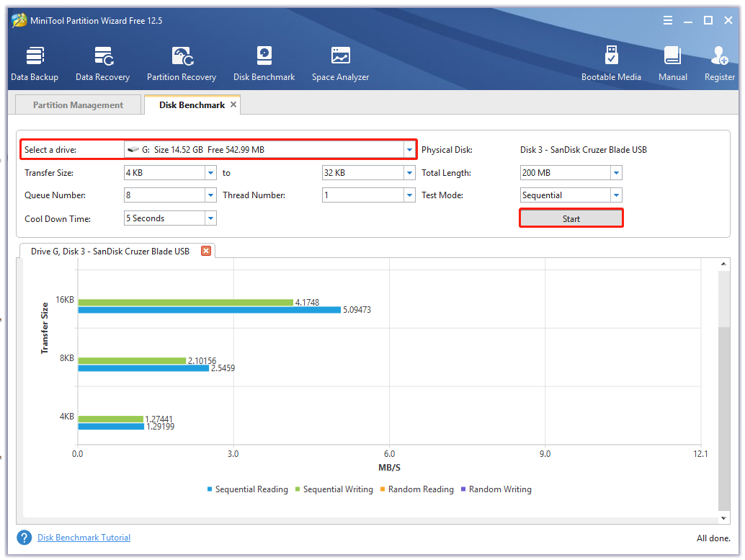Open the 4 KB transfer size dropdown

point(211,172)
